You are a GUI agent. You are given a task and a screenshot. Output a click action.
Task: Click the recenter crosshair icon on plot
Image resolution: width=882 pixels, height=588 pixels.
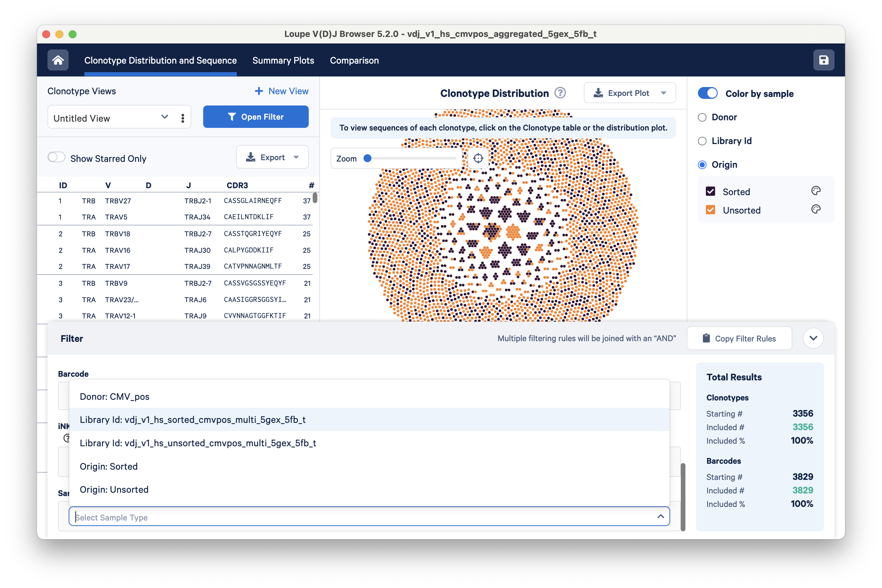click(x=478, y=158)
